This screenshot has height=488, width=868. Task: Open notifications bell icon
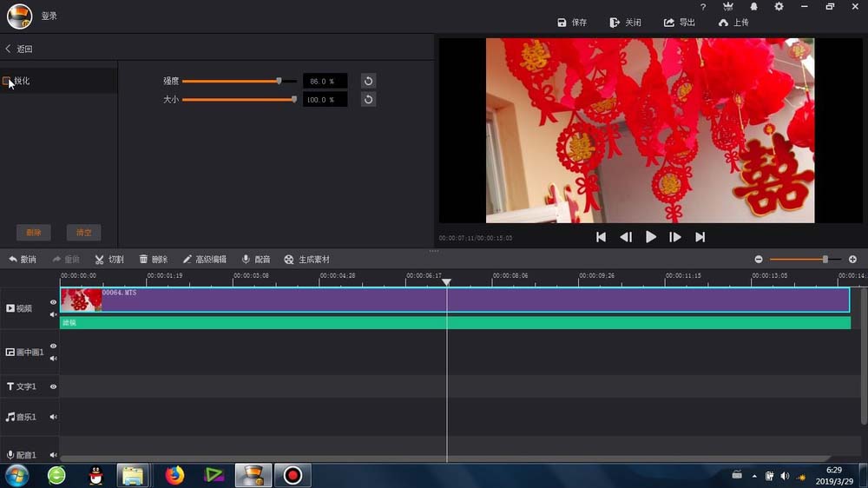(753, 7)
